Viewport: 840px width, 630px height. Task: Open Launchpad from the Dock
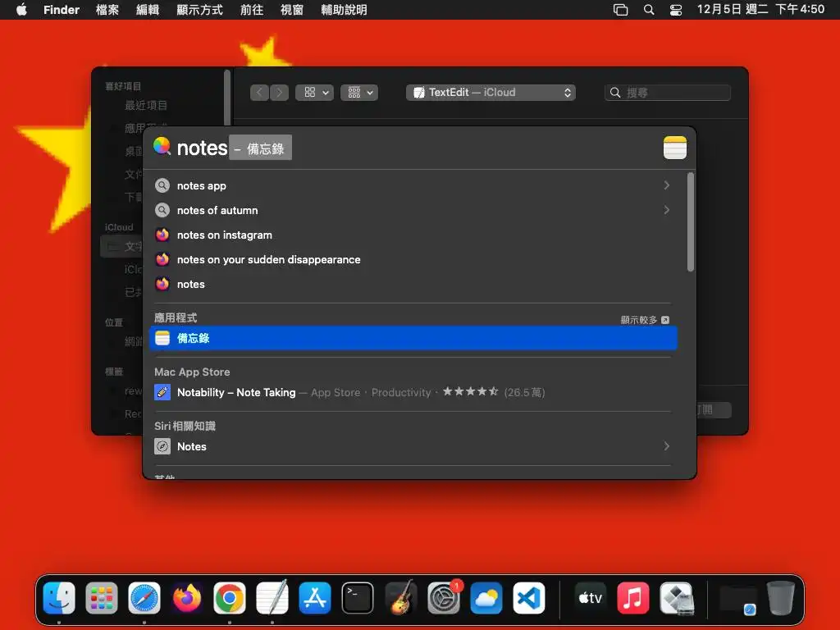click(x=101, y=598)
